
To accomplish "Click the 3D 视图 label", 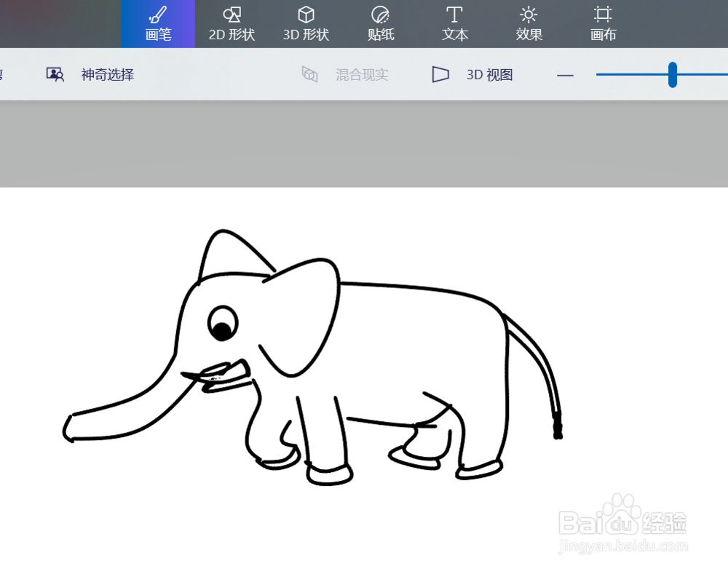I will pos(490,75).
